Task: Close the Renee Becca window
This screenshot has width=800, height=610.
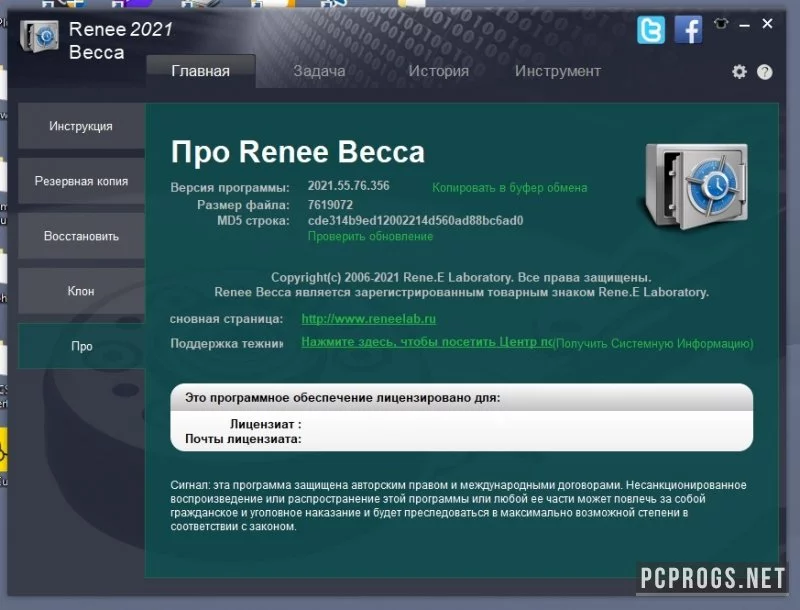Action: coord(767,23)
